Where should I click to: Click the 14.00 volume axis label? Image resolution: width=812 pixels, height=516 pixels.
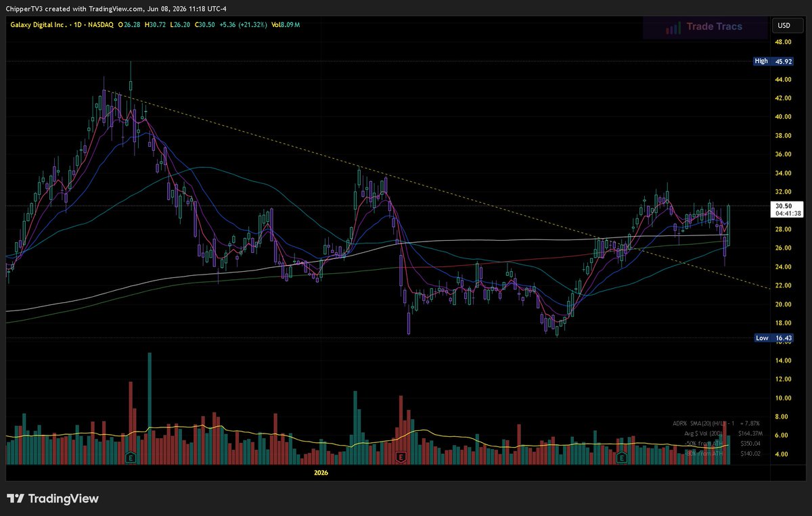[x=784, y=360]
